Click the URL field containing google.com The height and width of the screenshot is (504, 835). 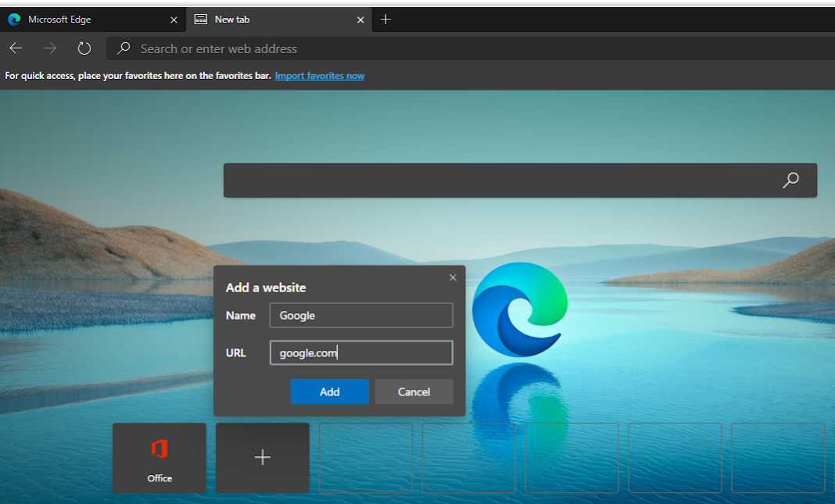coord(361,353)
